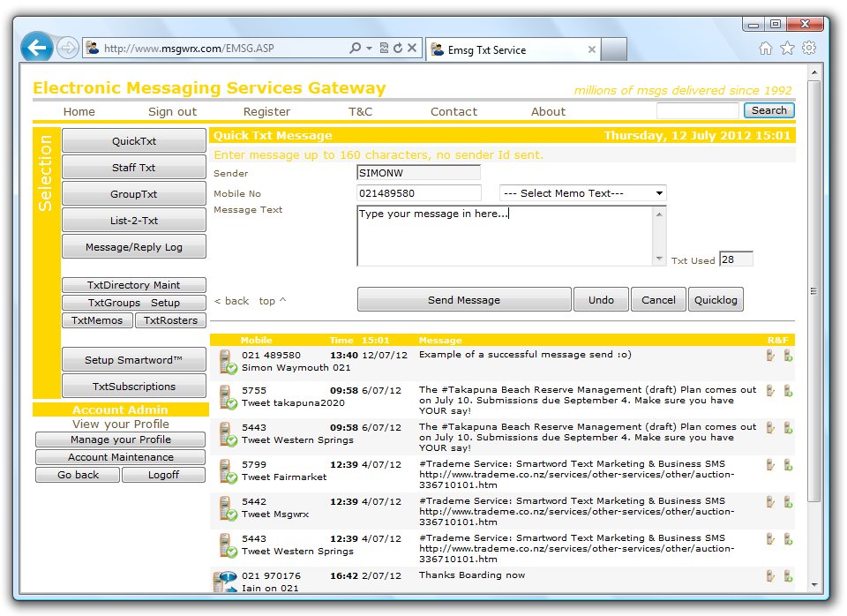Click the Refresh icon in the address bar
The width and height of the screenshot is (847, 616).
(x=397, y=46)
